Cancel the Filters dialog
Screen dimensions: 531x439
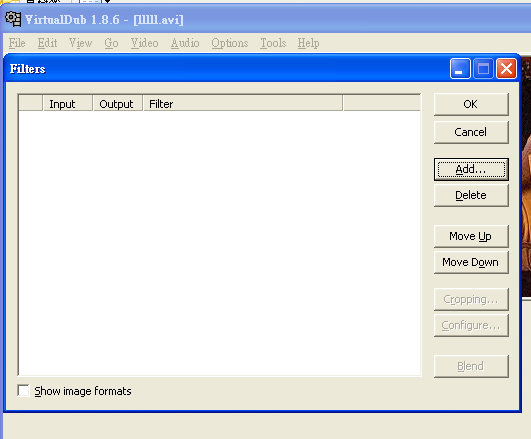point(471,132)
